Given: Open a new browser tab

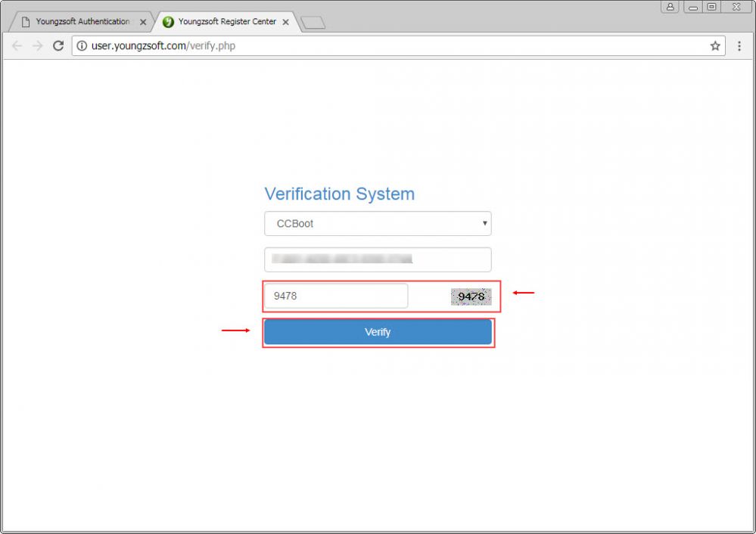Looking at the screenshot, I should (x=313, y=23).
